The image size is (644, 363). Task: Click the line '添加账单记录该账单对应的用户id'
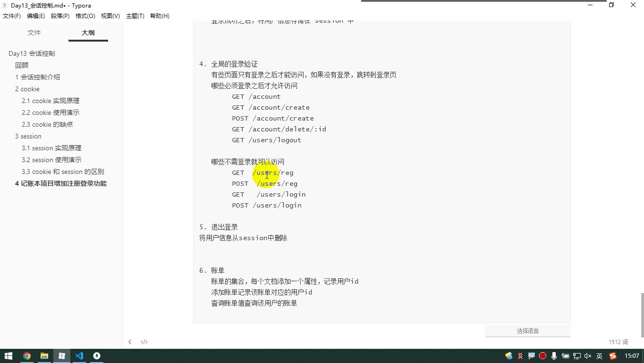point(262,292)
